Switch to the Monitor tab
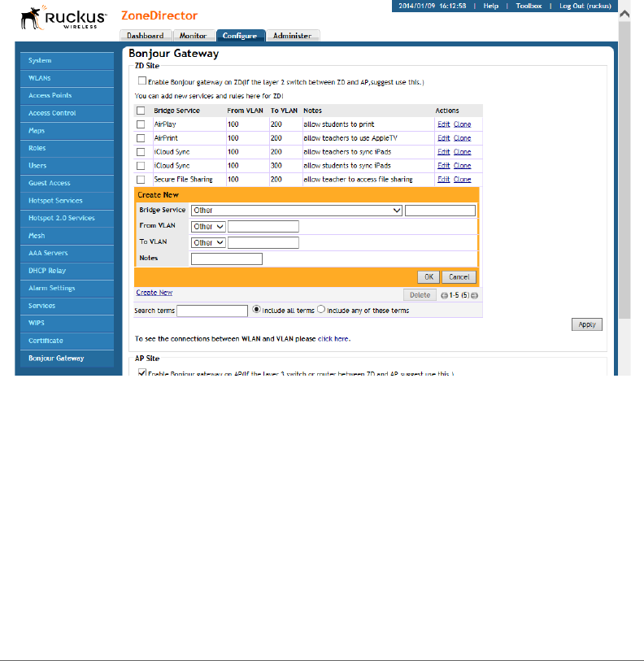 tap(194, 36)
